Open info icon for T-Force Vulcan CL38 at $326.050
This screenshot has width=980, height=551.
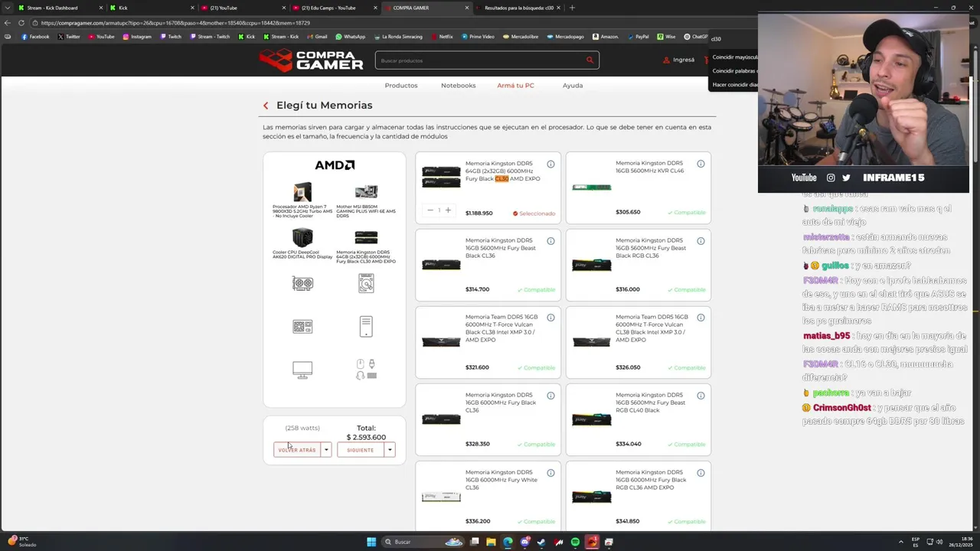[701, 318]
